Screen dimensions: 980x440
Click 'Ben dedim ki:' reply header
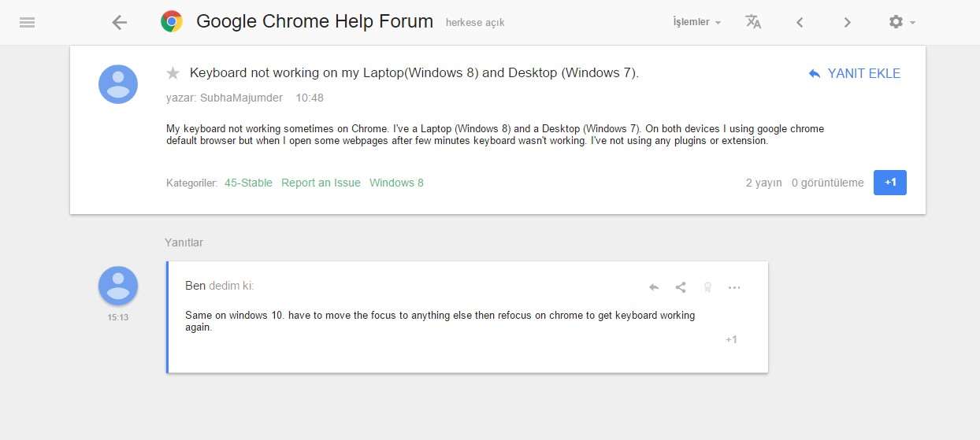click(x=220, y=286)
